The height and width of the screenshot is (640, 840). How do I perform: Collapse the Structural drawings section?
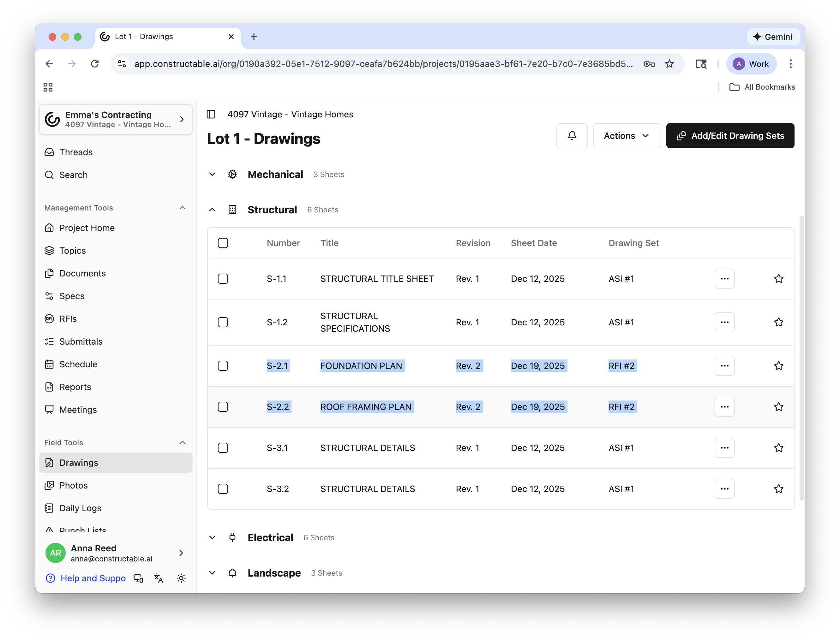pos(212,210)
